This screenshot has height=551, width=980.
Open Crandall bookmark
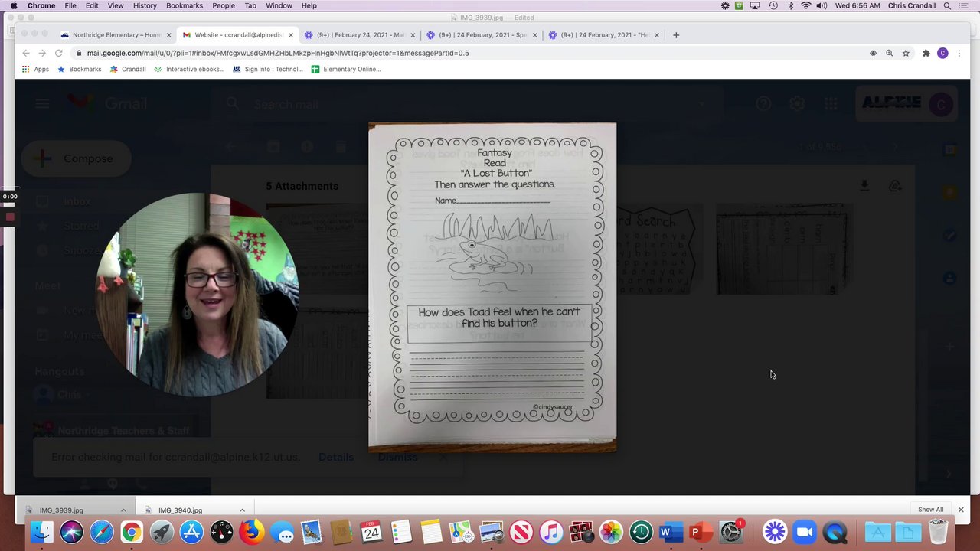tap(128, 69)
